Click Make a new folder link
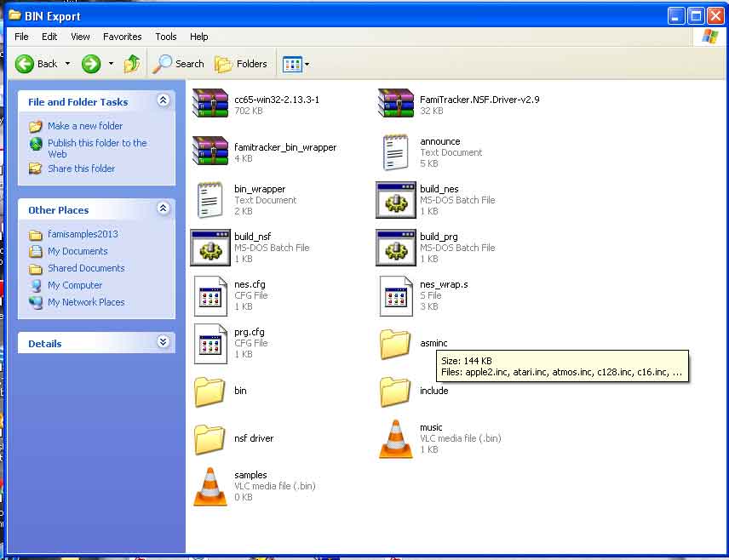 click(x=84, y=126)
